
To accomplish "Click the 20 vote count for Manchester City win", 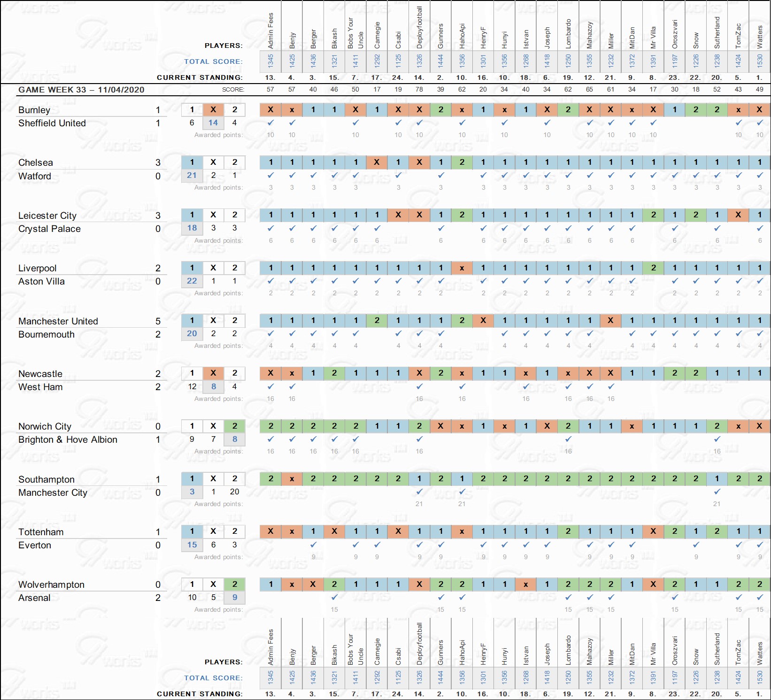I will pyautogui.click(x=234, y=492).
